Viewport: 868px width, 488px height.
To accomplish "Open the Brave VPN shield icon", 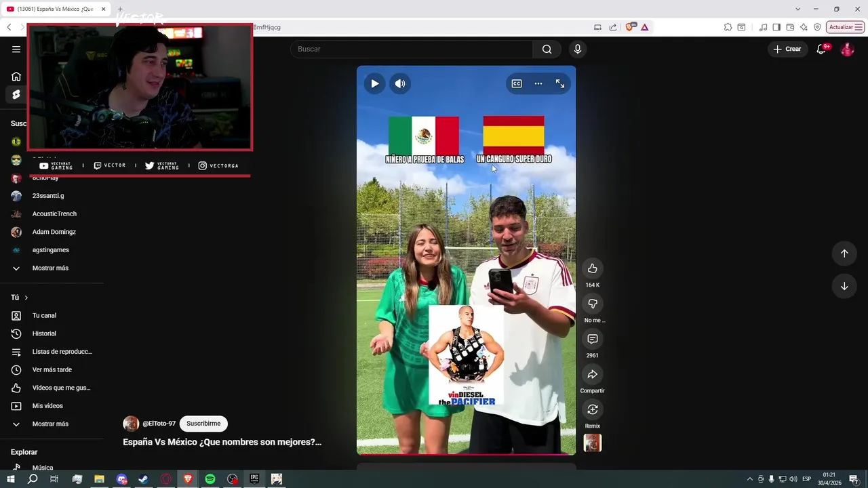I will (x=817, y=27).
